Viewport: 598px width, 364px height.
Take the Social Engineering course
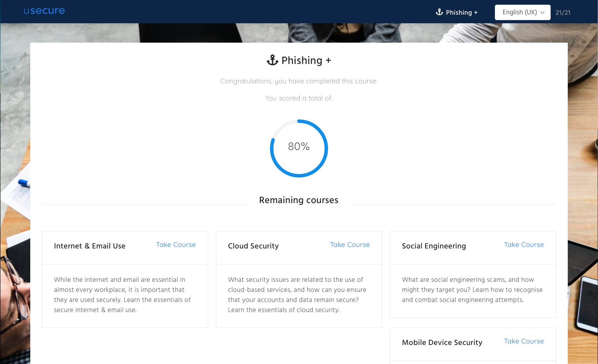click(x=524, y=245)
